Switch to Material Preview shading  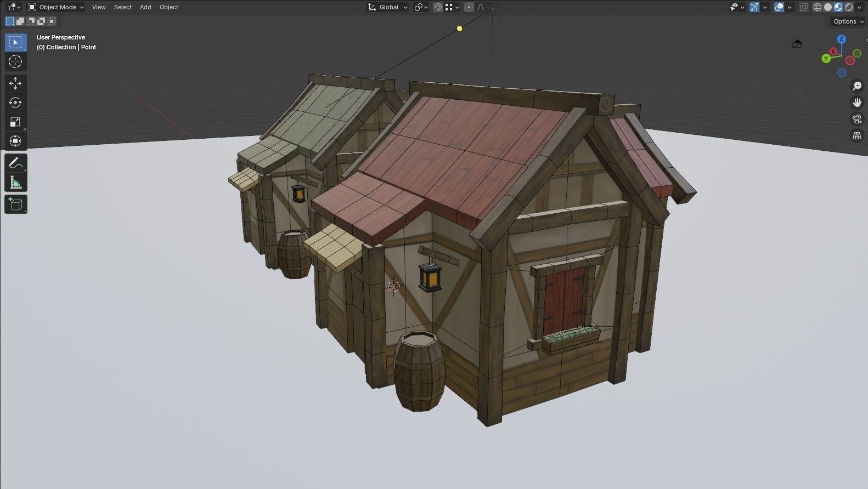pos(838,7)
